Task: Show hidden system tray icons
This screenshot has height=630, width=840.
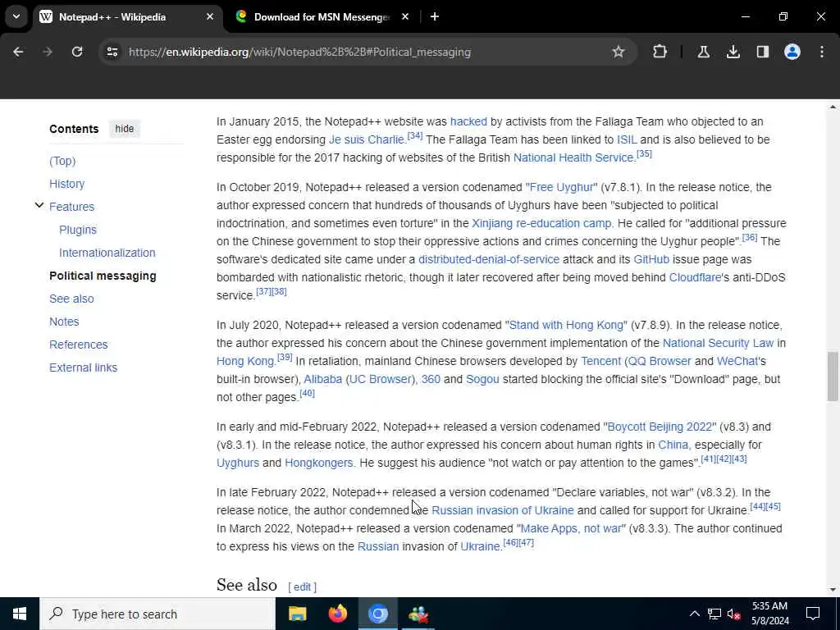Action: 694,614
